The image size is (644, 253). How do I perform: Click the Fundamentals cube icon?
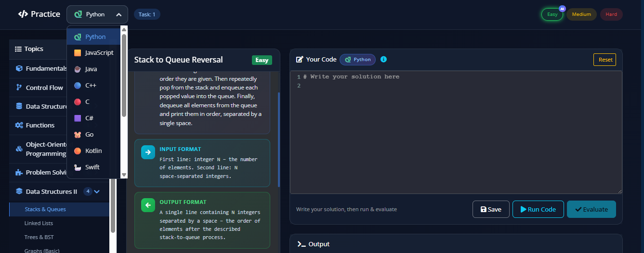19,68
